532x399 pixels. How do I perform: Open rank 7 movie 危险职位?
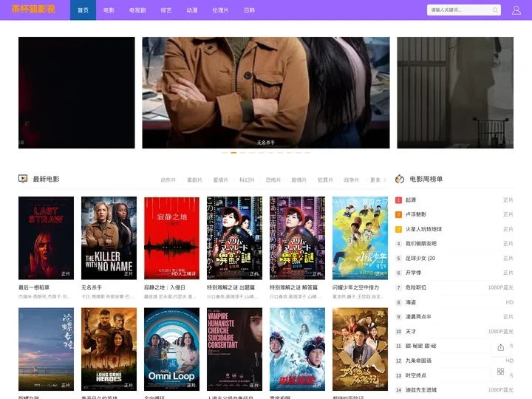tap(415, 287)
